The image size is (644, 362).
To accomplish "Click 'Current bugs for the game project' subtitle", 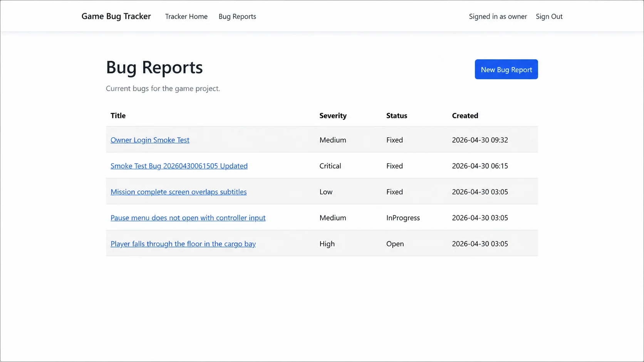I will (163, 88).
